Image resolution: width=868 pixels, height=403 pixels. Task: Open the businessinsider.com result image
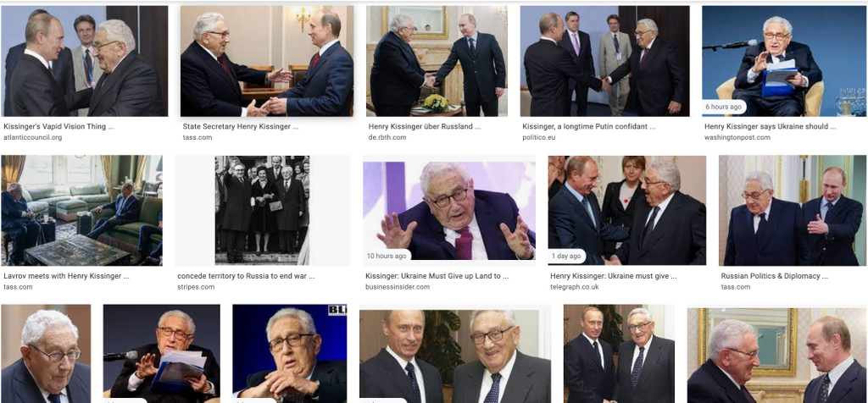[449, 210]
